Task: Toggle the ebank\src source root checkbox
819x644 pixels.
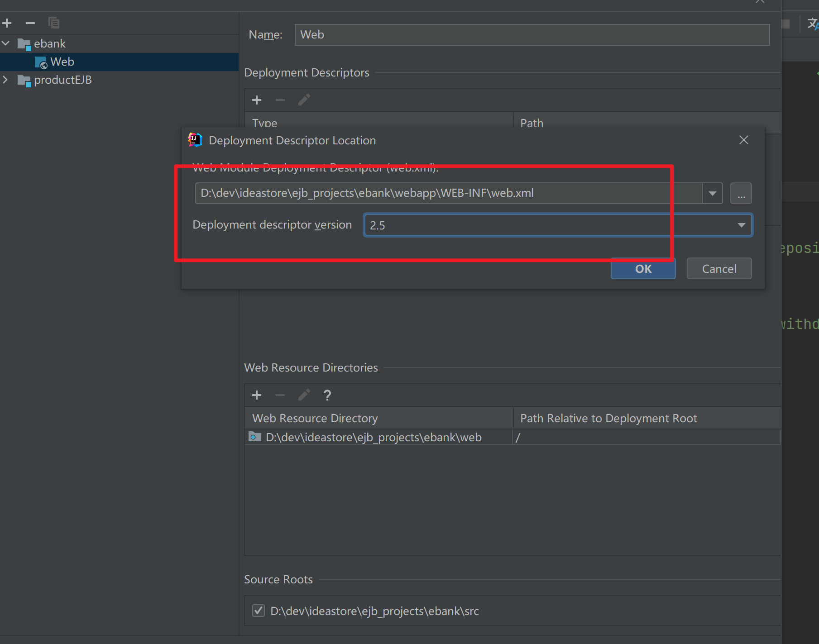Action: (x=259, y=611)
